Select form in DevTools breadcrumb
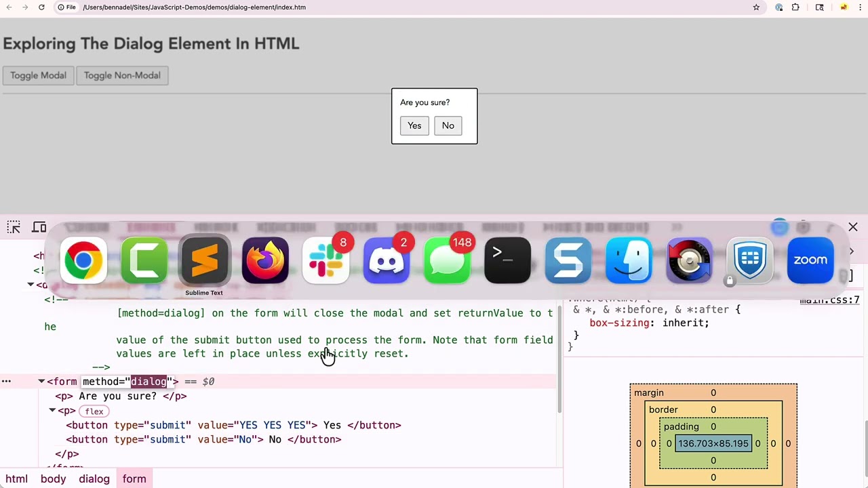868x488 pixels. (x=134, y=479)
